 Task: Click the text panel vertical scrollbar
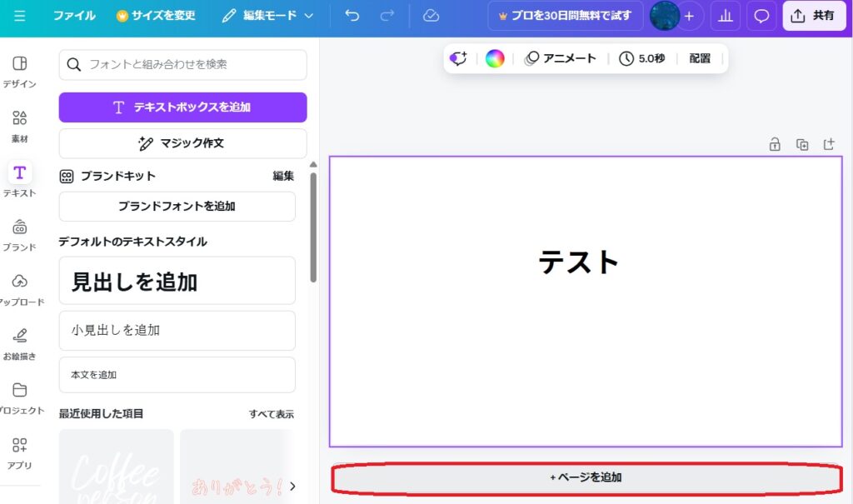point(313,227)
